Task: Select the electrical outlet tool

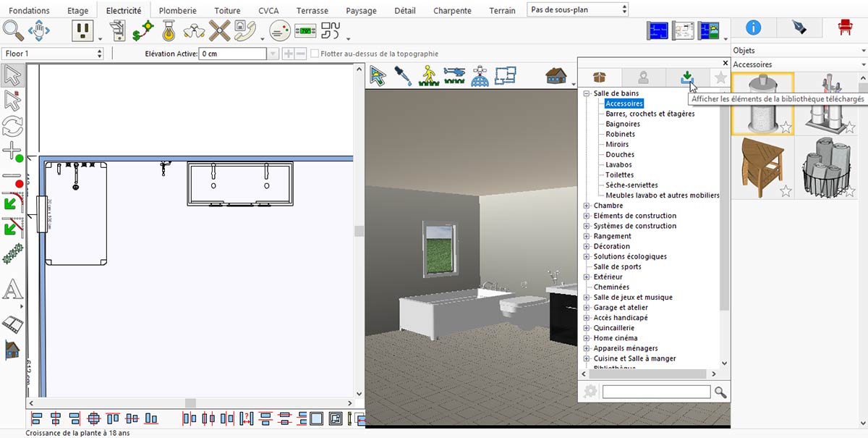Action: pyautogui.click(x=84, y=30)
